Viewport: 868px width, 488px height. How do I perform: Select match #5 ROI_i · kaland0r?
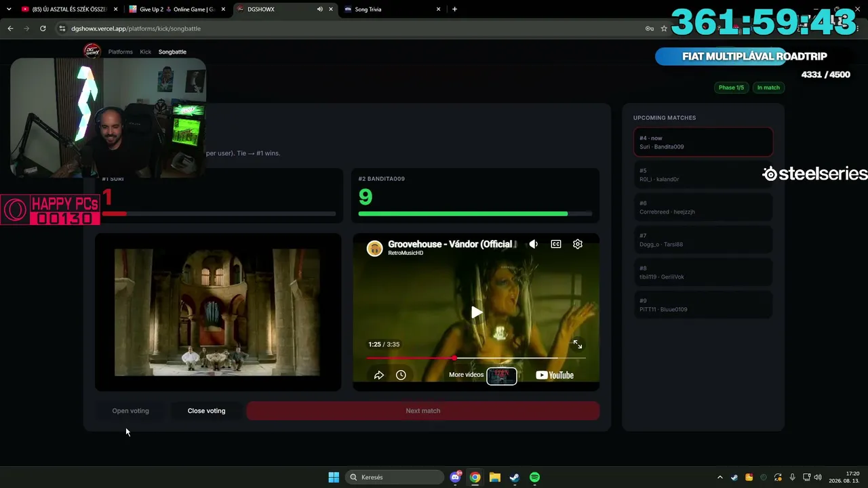coord(703,175)
